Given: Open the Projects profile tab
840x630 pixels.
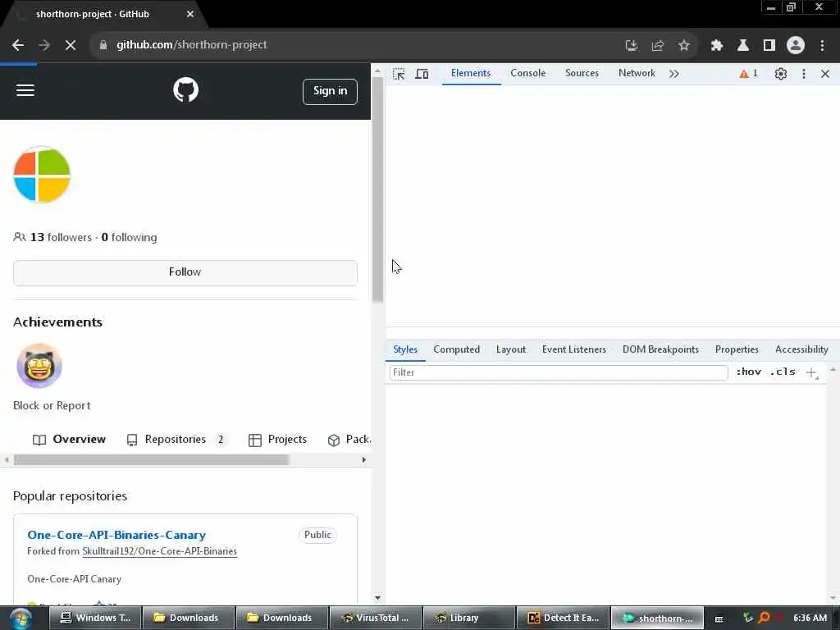Looking at the screenshot, I should [x=277, y=440].
